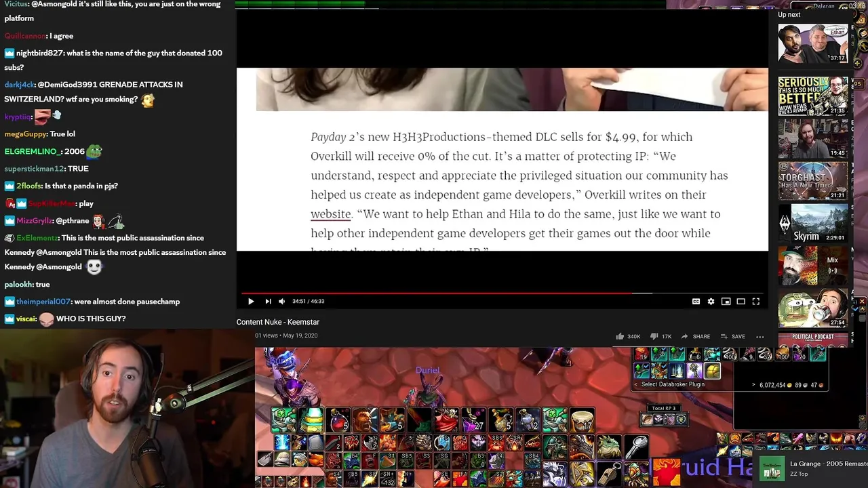Open megaGuppy's chat username
This screenshot has width=868, height=488.
click(x=25, y=134)
